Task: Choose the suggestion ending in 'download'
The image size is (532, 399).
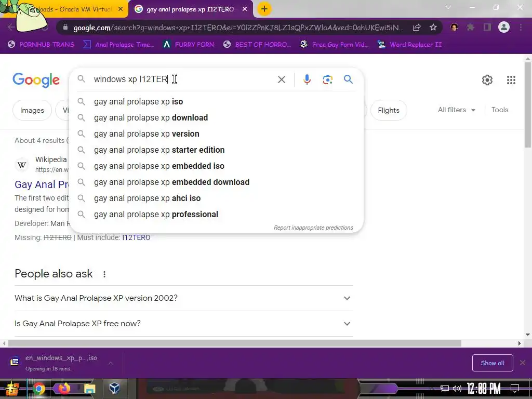Action: click(216, 118)
